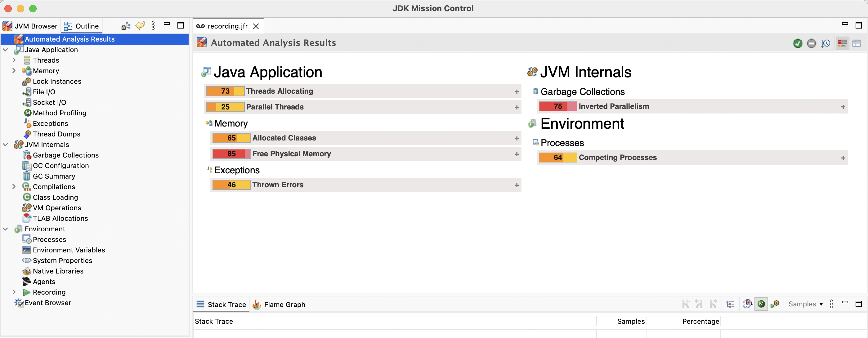Select the colored report view icon
The width and height of the screenshot is (868, 338).
[842, 43]
